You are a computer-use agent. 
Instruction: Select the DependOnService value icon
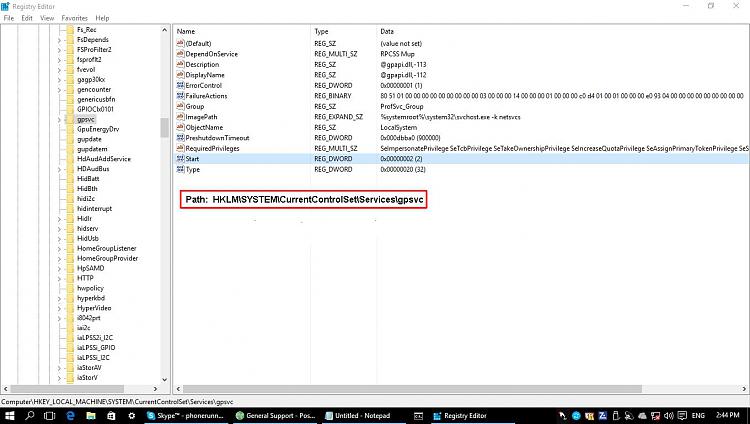click(x=180, y=54)
